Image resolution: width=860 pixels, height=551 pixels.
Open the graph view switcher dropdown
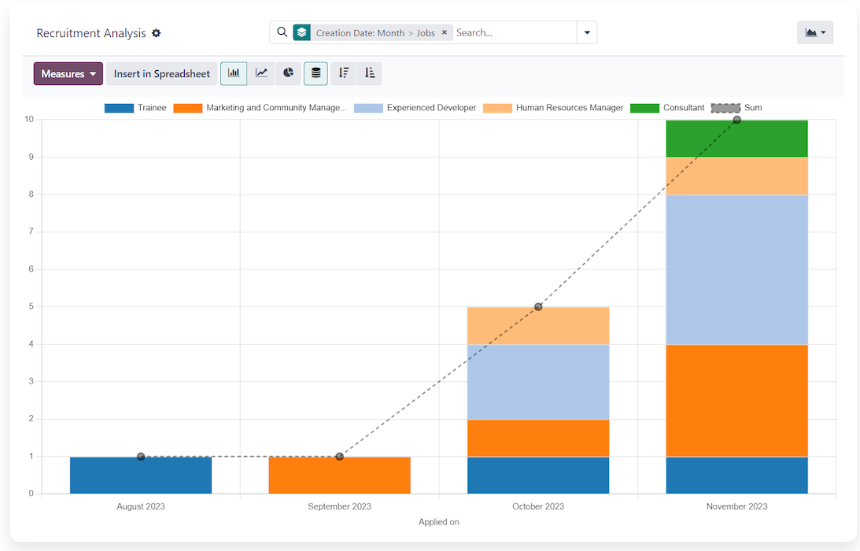814,32
